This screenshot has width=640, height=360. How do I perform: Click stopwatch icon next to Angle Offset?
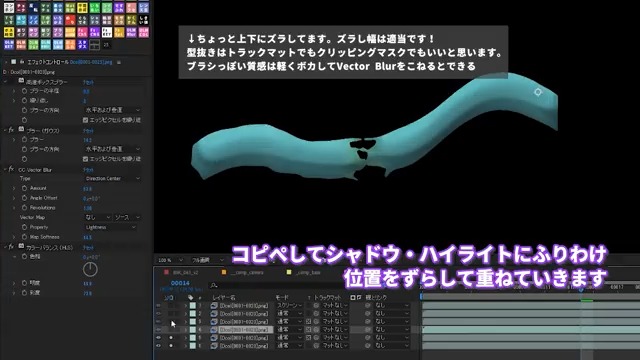[24, 198]
